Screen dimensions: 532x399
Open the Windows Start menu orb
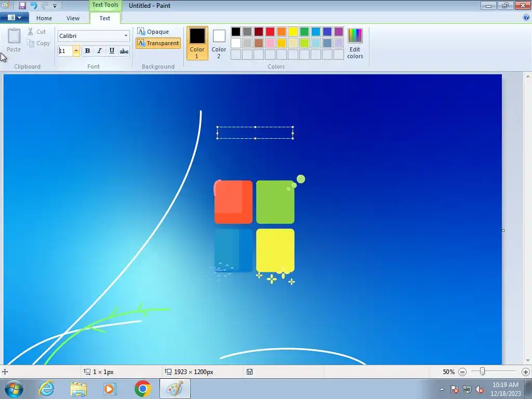[x=14, y=389]
